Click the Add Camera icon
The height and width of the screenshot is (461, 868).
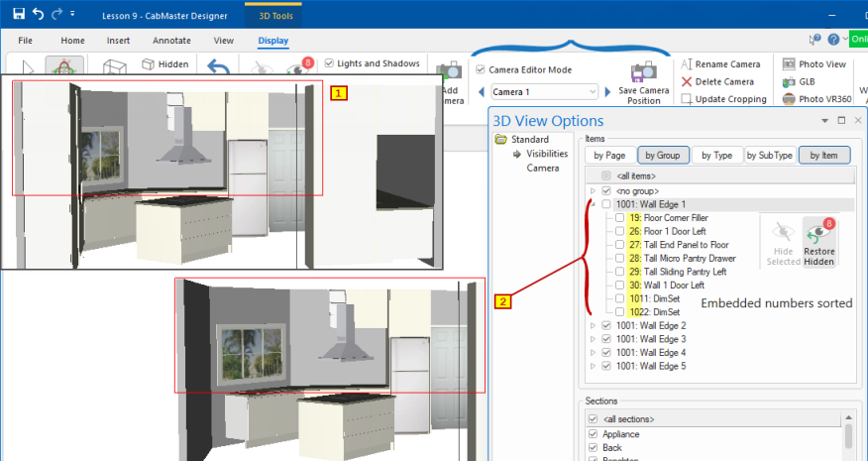click(453, 73)
